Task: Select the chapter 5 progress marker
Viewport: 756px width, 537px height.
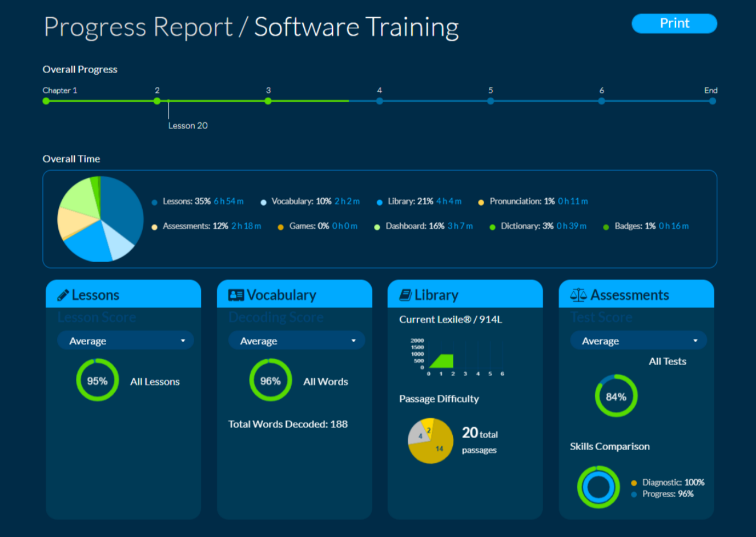Action: coord(490,101)
